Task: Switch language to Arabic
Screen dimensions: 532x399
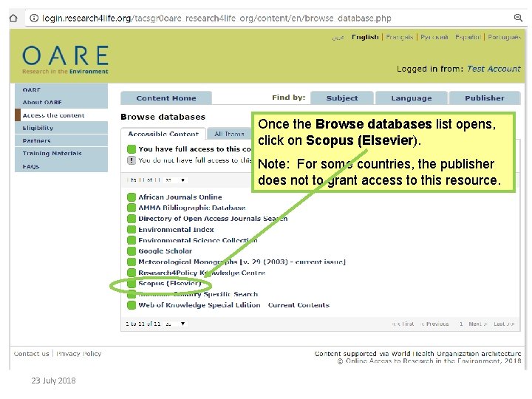Action: pos(338,38)
